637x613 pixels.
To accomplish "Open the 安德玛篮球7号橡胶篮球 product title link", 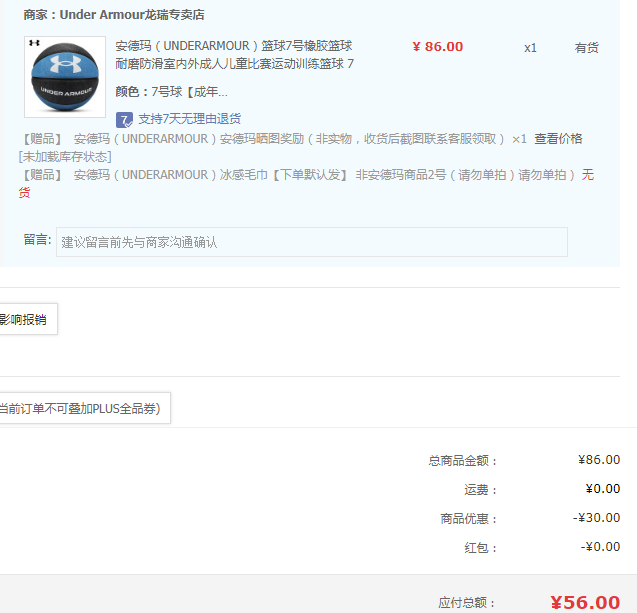I will pyautogui.click(x=234, y=55).
